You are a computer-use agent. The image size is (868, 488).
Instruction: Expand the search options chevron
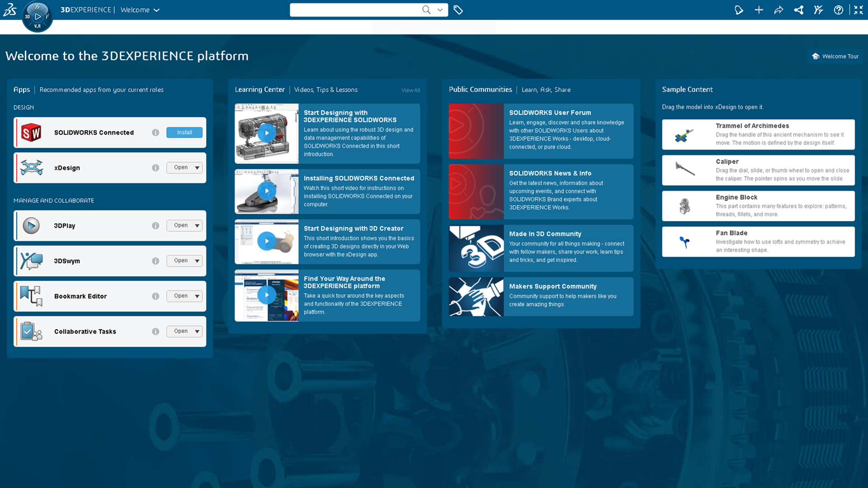point(440,10)
